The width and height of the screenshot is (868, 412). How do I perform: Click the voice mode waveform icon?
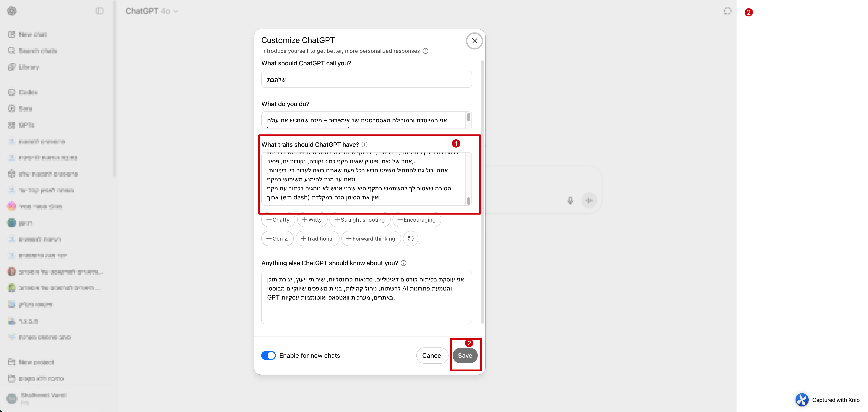tap(589, 201)
